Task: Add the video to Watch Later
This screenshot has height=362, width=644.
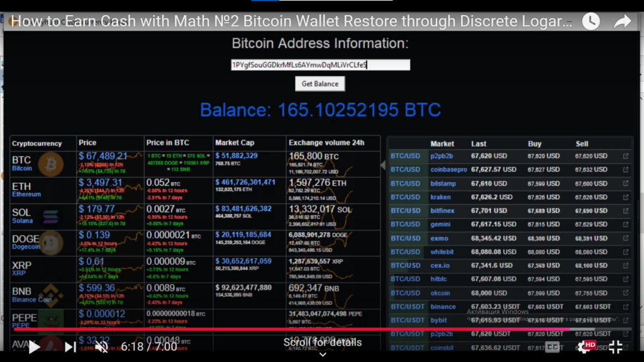Action: [591, 22]
